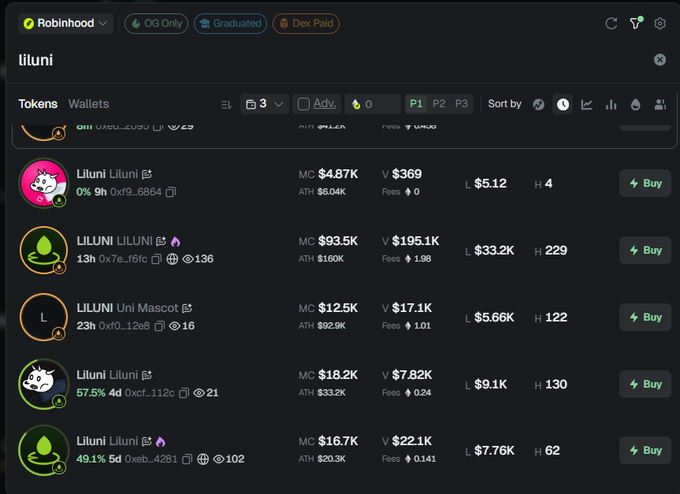Copy address 0xf0..12e8
The height and width of the screenshot is (494, 680).
160,326
